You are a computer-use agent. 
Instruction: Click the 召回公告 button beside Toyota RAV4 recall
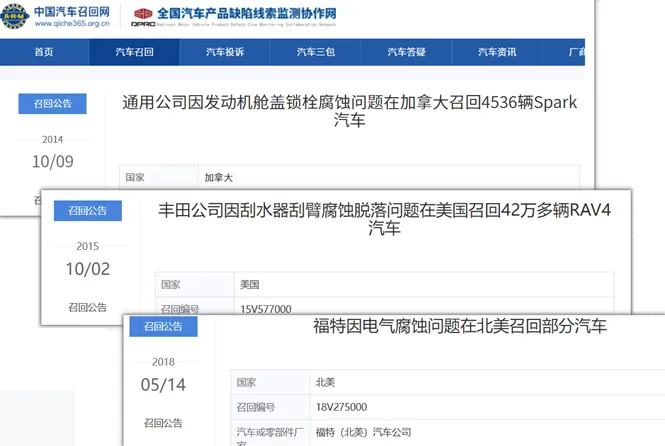click(x=87, y=211)
